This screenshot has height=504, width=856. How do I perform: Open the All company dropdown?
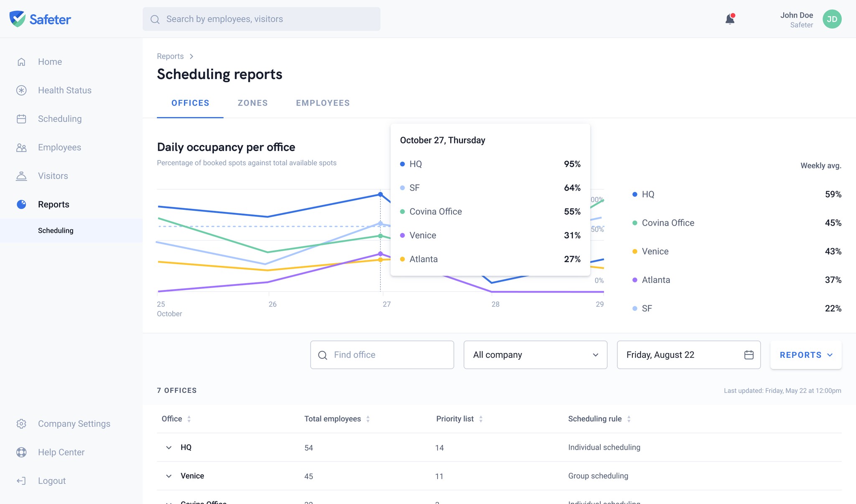[535, 355]
